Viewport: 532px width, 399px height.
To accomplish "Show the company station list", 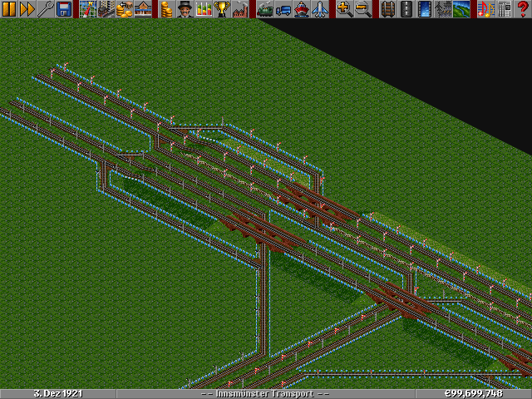I will click(x=142, y=9).
